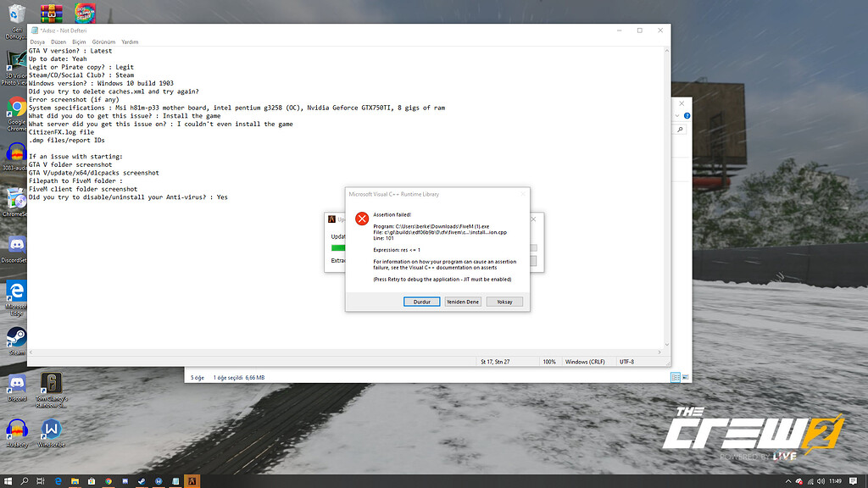
Task: Launch Tom Clancy's Rainbow Six shortcut
Action: point(51,390)
